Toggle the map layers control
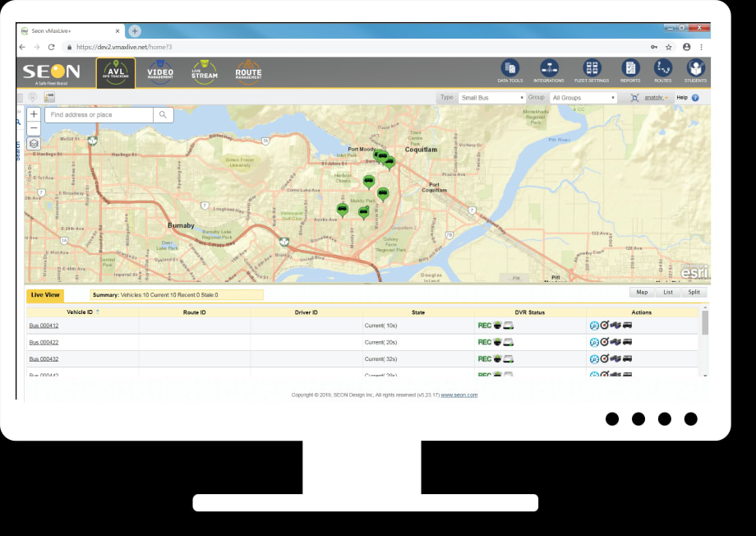 34,142
